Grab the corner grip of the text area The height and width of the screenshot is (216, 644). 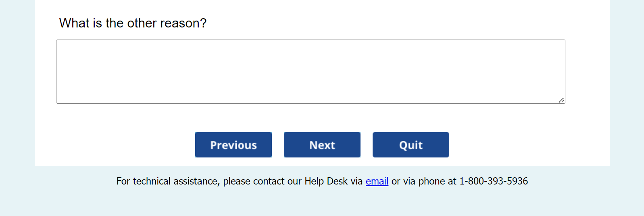(561, 100)
